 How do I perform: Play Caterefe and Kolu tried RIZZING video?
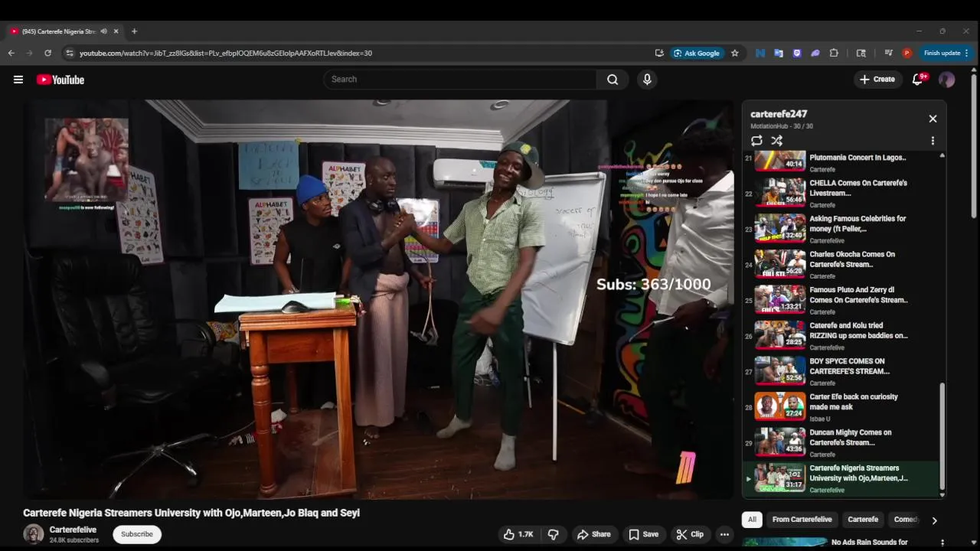(842, 336)
